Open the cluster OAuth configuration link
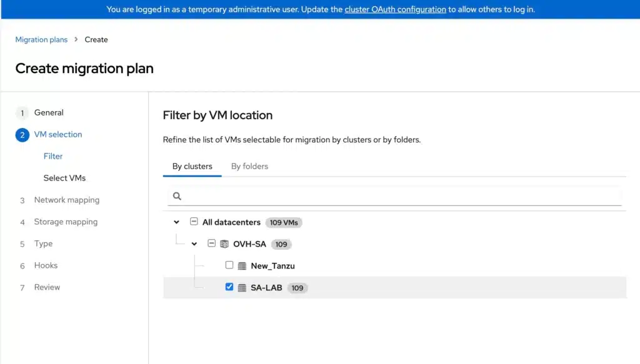Viewport: 640px width, 364px height. [395, 9]
